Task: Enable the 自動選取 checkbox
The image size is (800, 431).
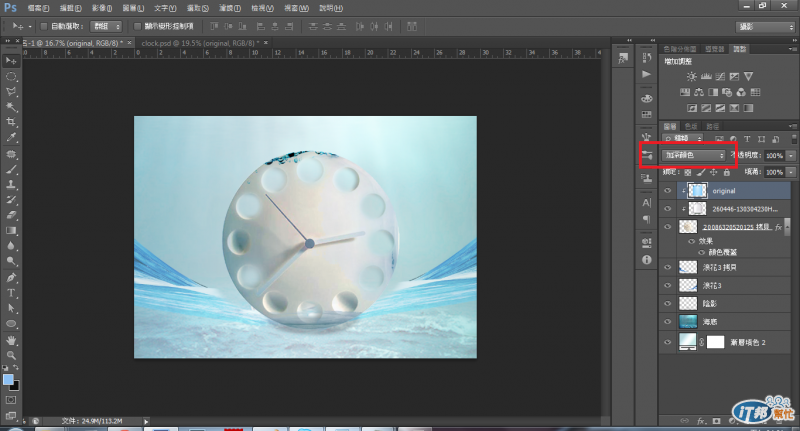Action: tap(44, 25)
